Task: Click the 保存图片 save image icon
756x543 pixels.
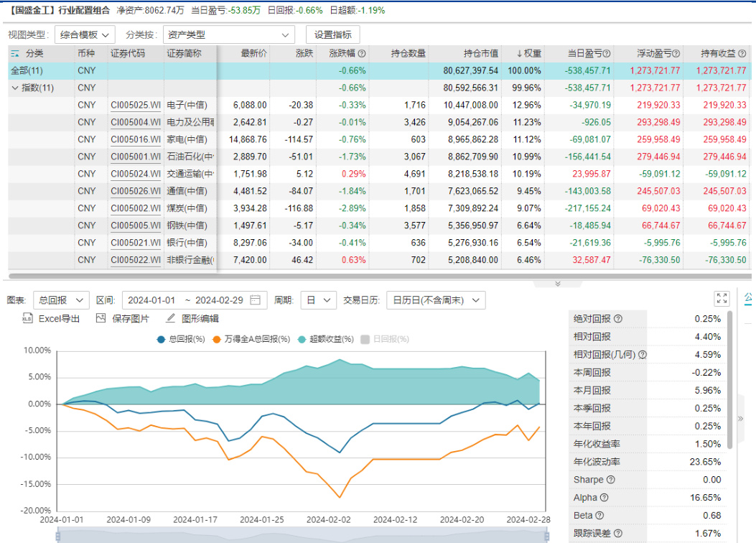Action: 101,318
